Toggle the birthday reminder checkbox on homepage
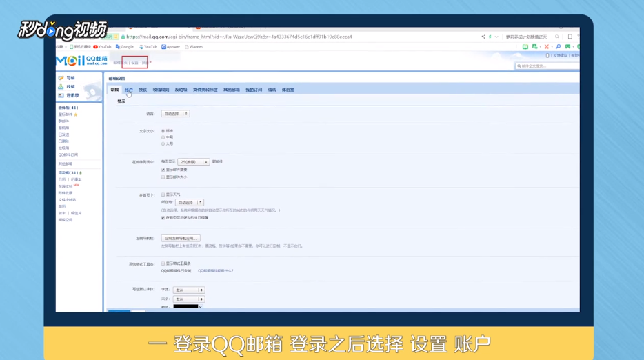The width and height of the screenshot is (644, 360). [163, 218]
